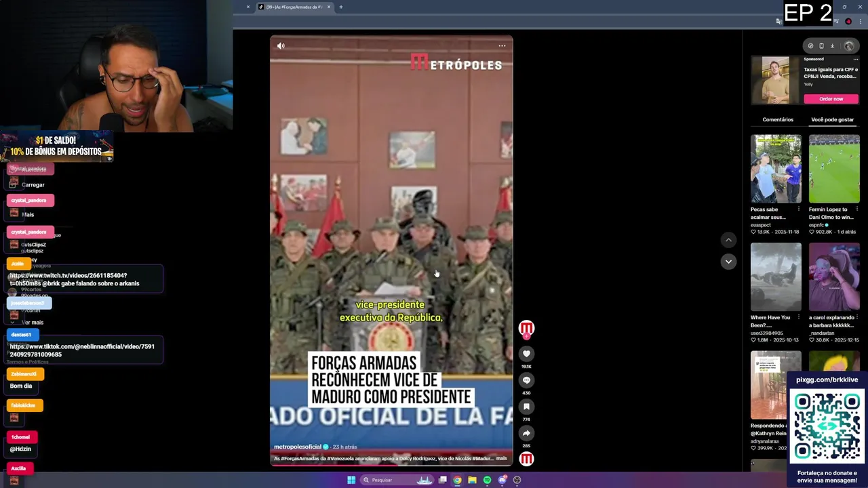Switch to the Você pode gostar tab

832,120
